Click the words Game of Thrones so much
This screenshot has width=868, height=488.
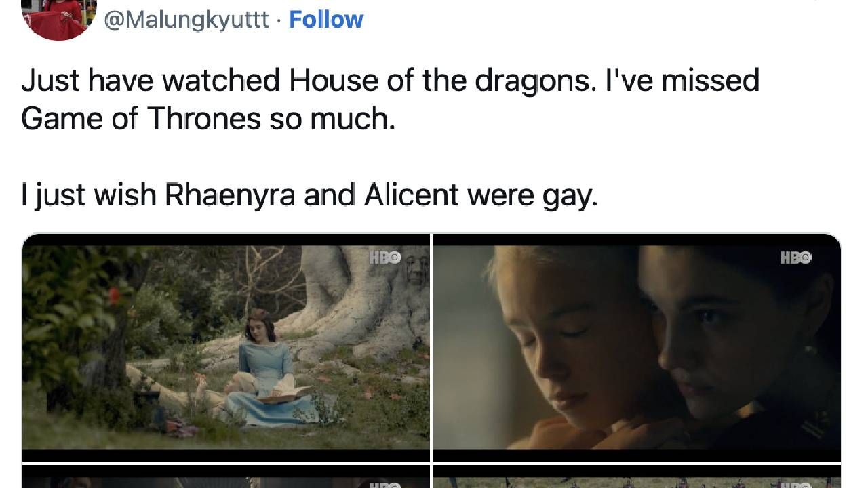pos(208,119)
